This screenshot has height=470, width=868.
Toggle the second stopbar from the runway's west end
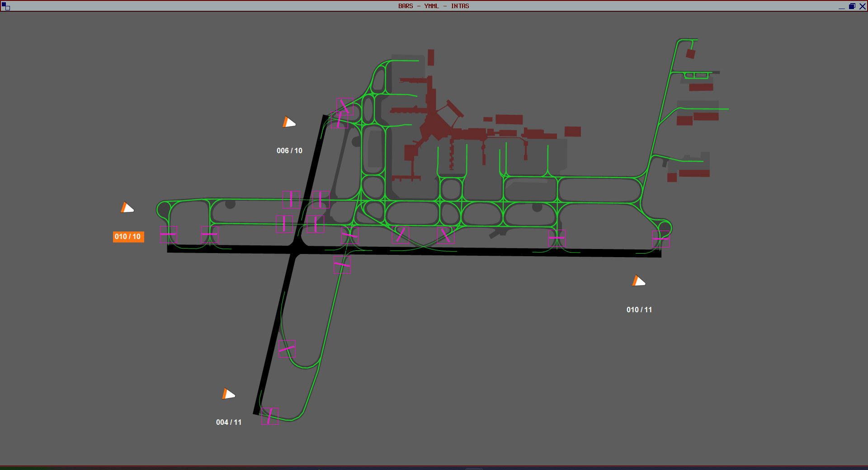210,234
